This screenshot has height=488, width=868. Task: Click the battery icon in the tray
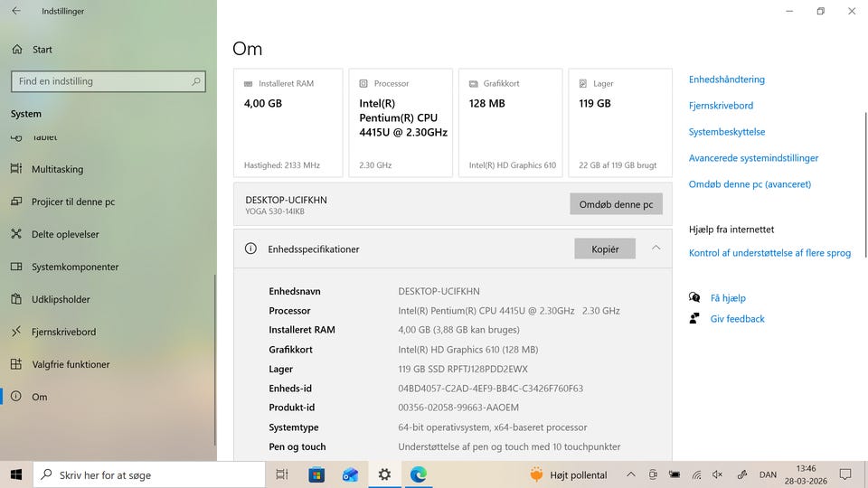tap(675, 474)
